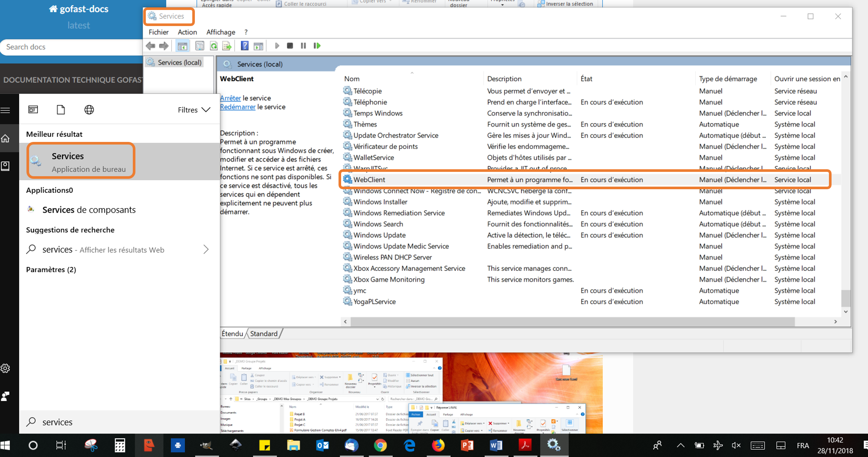Click the Pause Service toolbar icon

click(303, 46)
